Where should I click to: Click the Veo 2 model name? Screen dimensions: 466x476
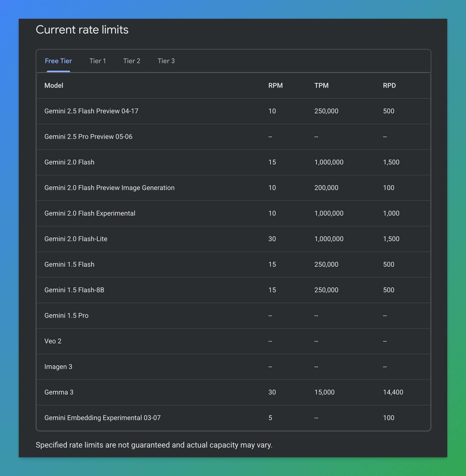[x=53, y=341]
